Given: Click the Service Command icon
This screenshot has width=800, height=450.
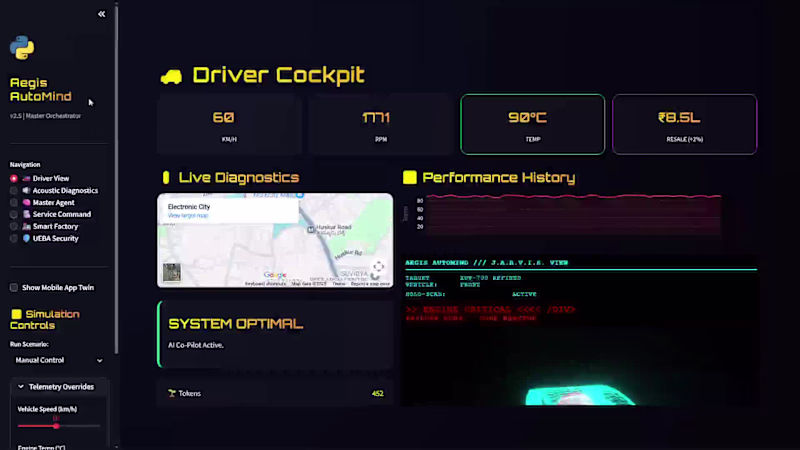Looking at the screenshot, I should tap(27, 214).
